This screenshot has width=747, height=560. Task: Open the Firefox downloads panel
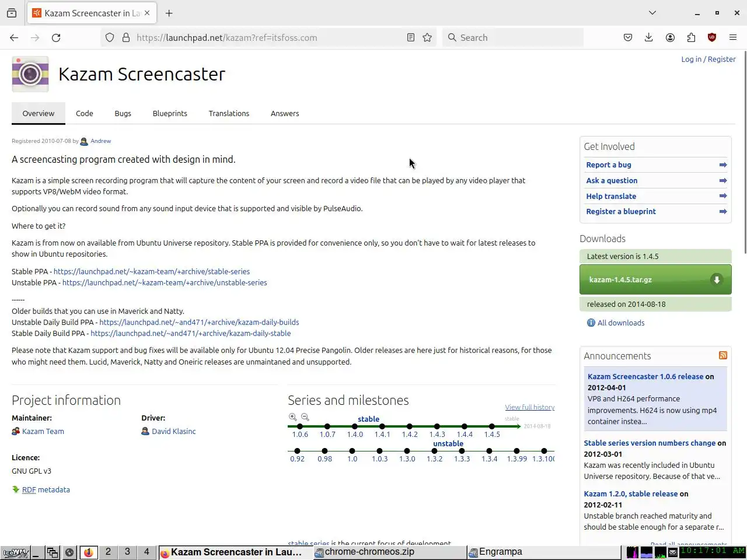point(649,37)
